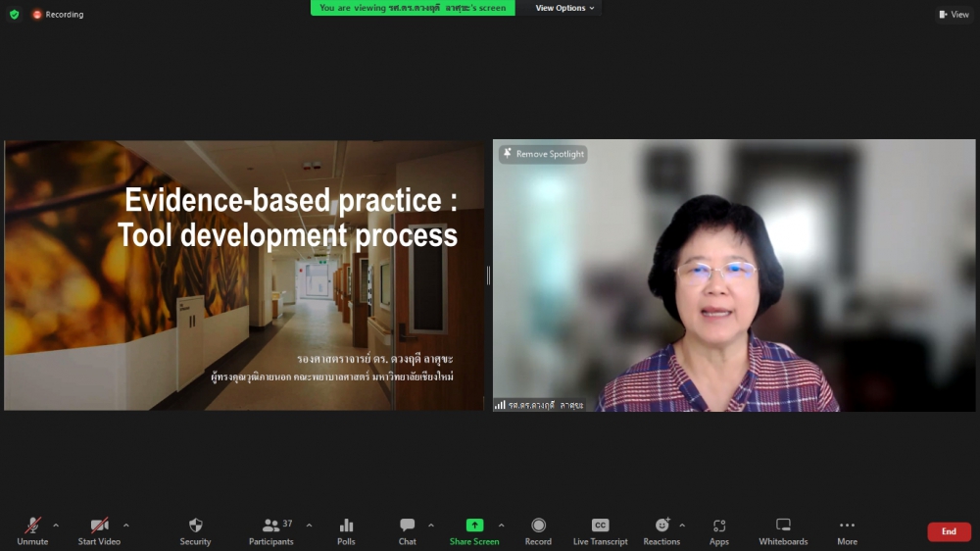Open the More menu
The height and width of the screenshot is (551, 980).
[x=847, y=531]
